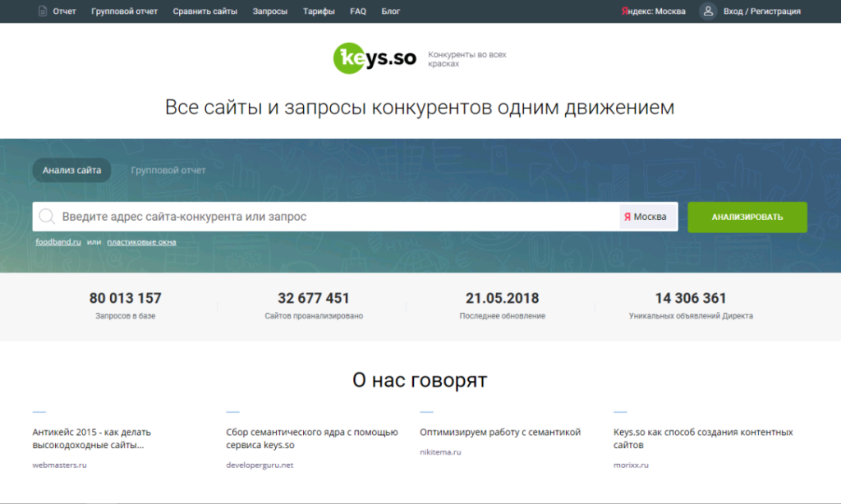Click the nikitema.ru source
Image resolution: width=841 pixels, height=504 pixels.
[440, 452]
